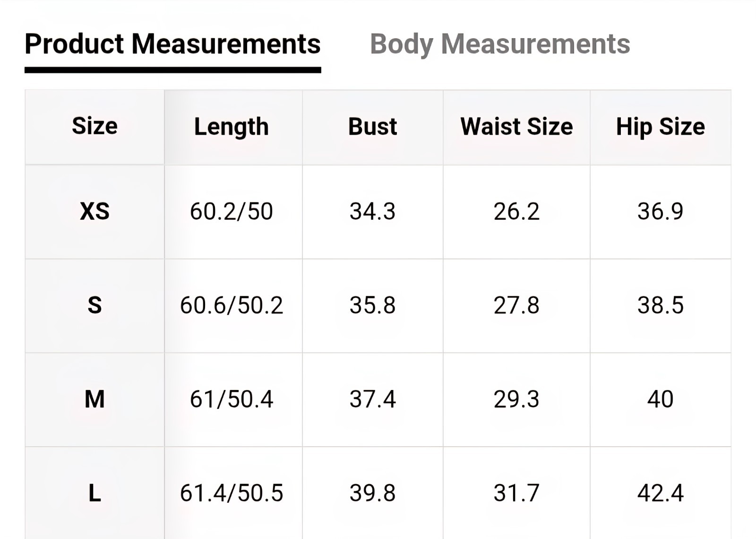Click the Bust column header
This screenshot has width=756, height=539.
pos(372,127)
